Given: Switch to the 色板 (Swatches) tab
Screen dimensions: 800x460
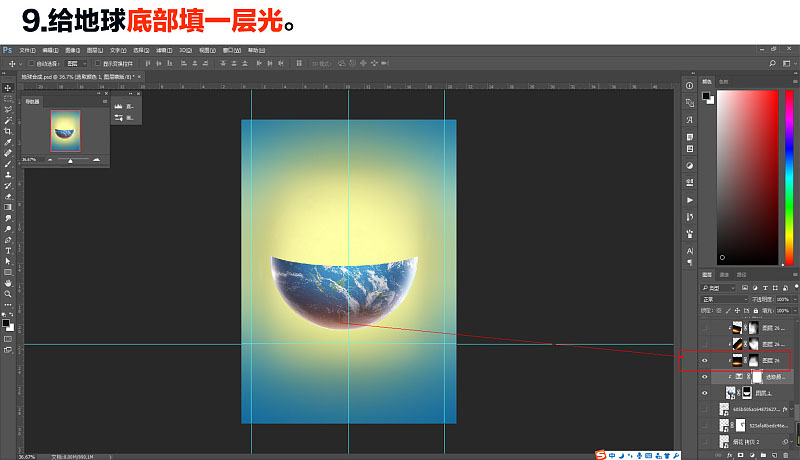Looking at the screenshot, I should (723, 82).
